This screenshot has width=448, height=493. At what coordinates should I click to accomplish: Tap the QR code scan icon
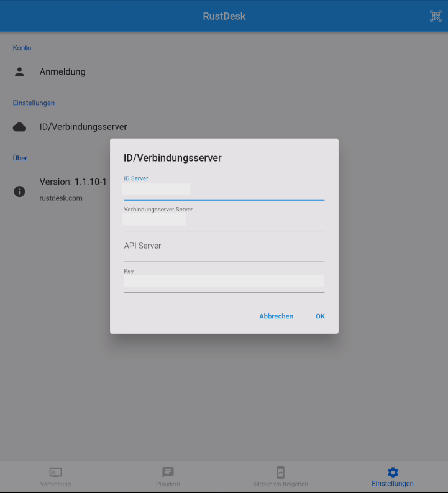pyautogui.click(x=436, y=16)
